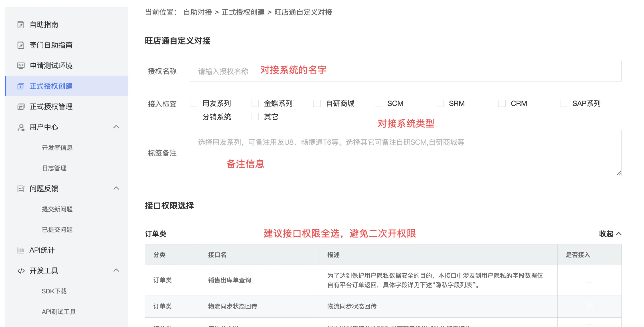Image resolution: width=644 pixels, height=327 pixels.
Task: Collapse the 问题反馈 section chevron
Action: pyautogui.click(x=116, y=188)
